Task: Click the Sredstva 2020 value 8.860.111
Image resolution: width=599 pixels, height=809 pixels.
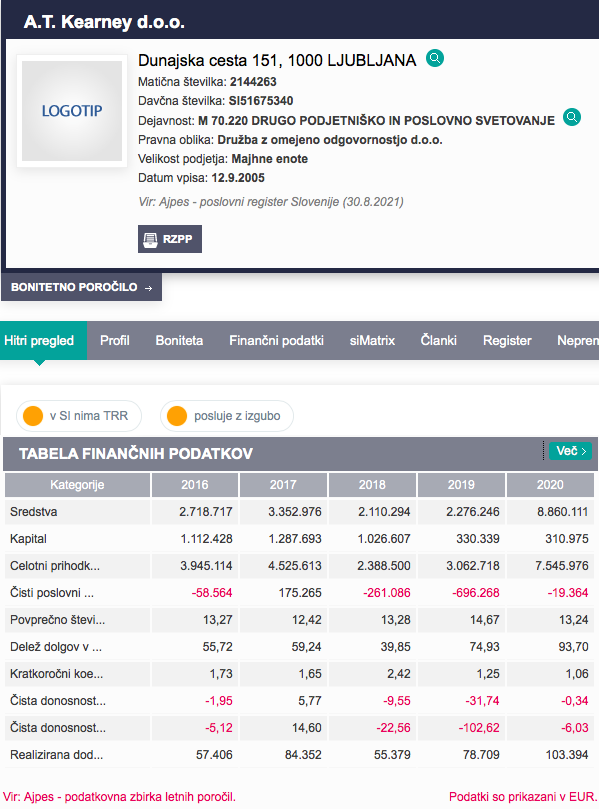Action: (x=561, y=512)
